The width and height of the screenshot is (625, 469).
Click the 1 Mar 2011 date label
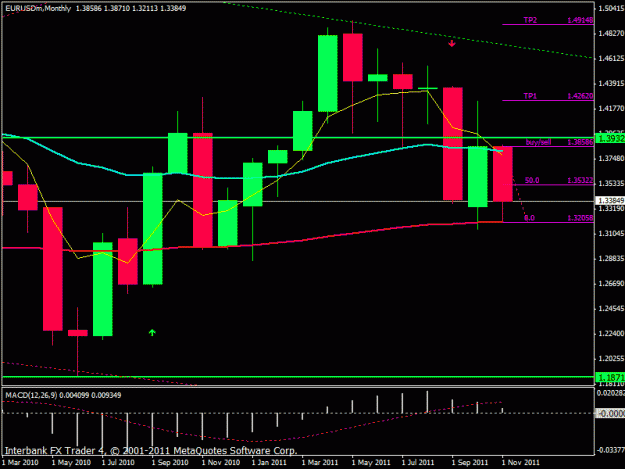point(320,462)
